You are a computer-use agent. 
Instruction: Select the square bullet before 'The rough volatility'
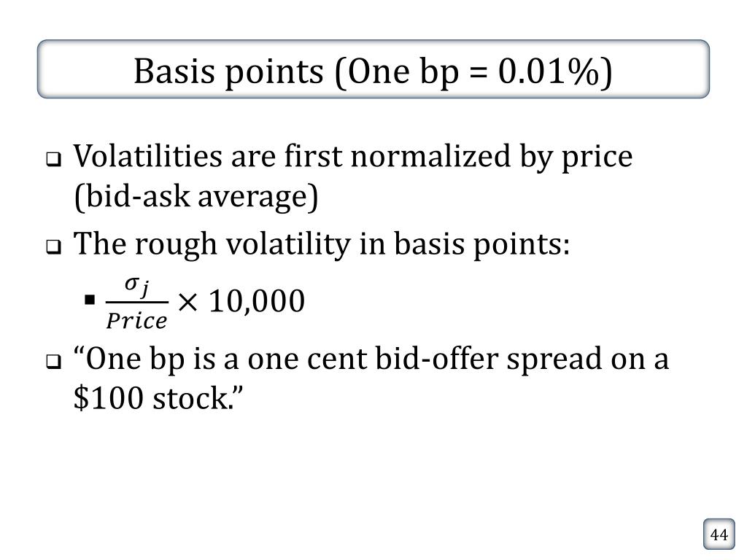[x=54, y=247]
